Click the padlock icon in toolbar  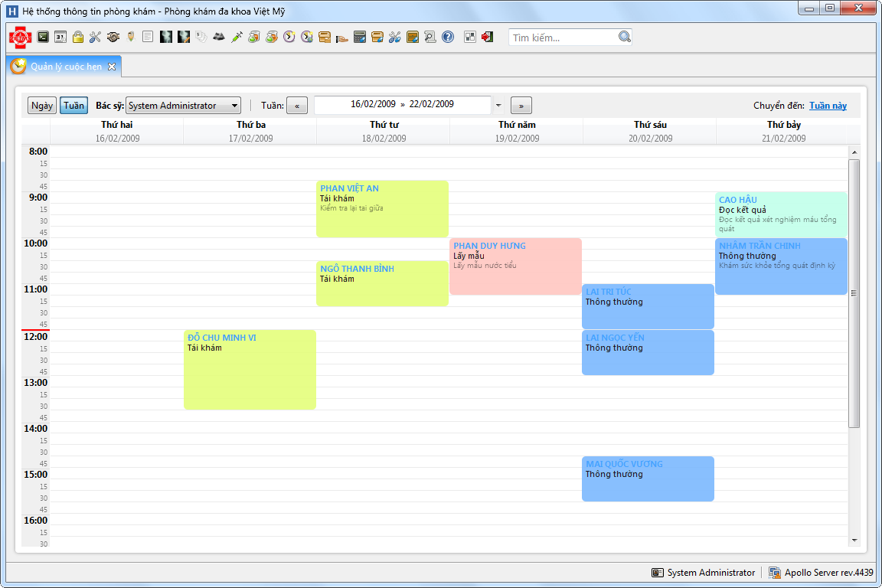coord(78,37)
